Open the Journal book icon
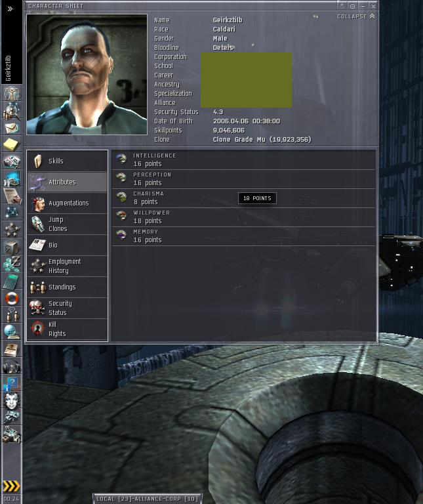The width and height of the screenshot is (423, 504). pyautogui.click(x=12, y=349)
